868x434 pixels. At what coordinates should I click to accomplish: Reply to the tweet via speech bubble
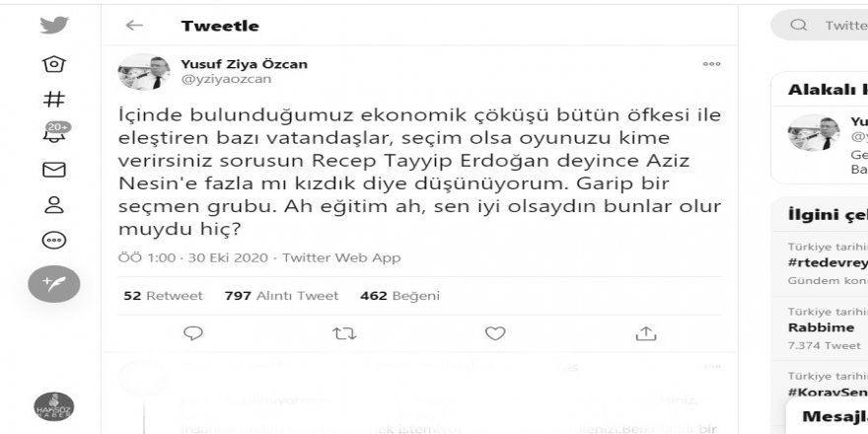pyautogui.click(x=194, y=332)
